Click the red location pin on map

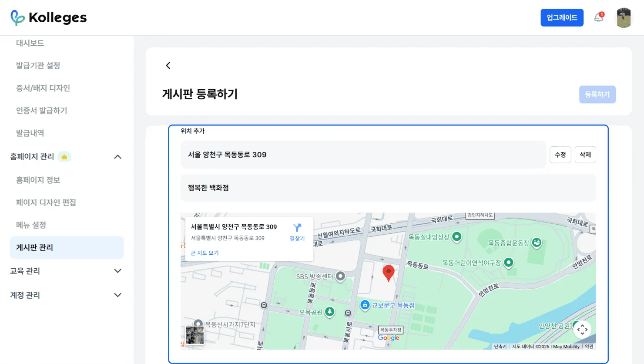(x=389, y=273)
